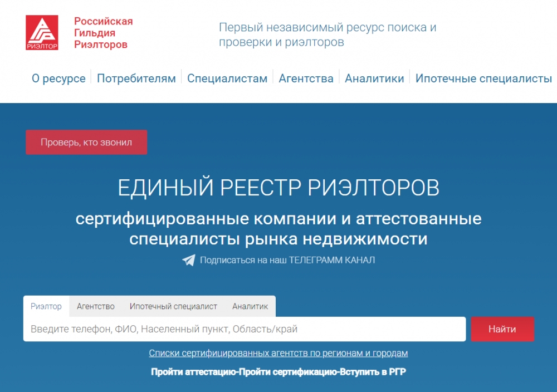Click the phone and name search field
The width and height of the screenshot is (557, 392).
click(x=245, y=329)
